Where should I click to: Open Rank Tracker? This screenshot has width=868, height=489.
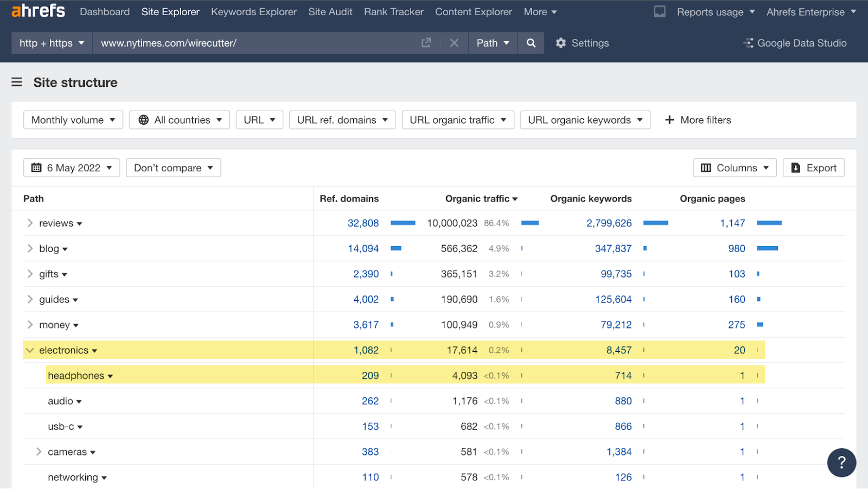pyautogui.click(x=394, y=11)
